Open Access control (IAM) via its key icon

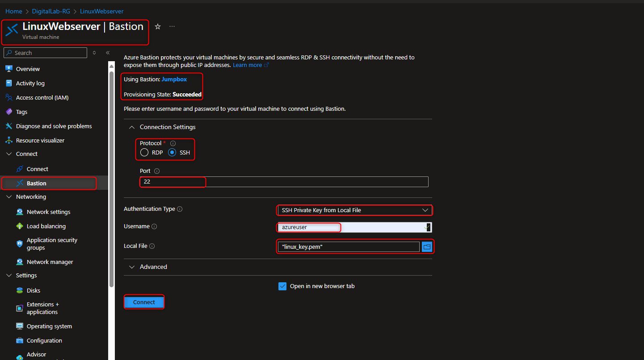click(10, 97)
